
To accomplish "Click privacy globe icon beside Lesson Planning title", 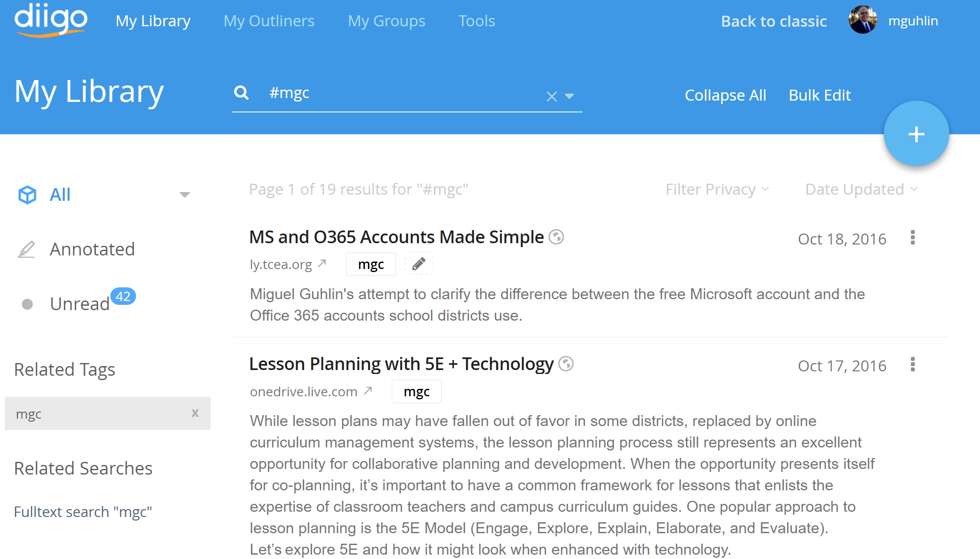I will coord(566,364).
